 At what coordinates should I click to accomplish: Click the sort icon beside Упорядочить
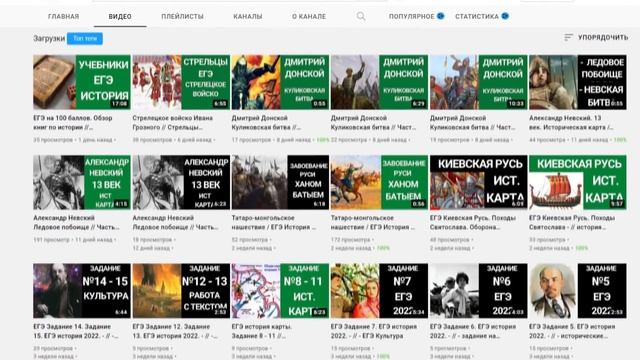point(568,38)
